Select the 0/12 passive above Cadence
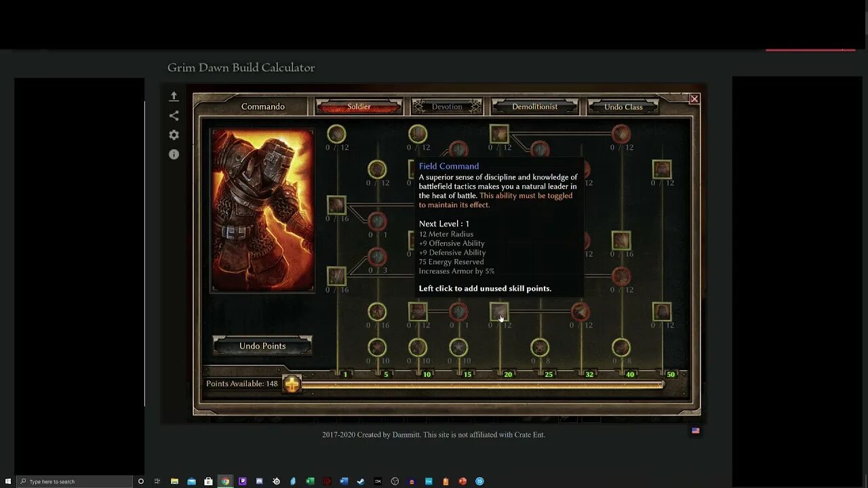Screen dimensions: 868x488 [x=336, y=134]
